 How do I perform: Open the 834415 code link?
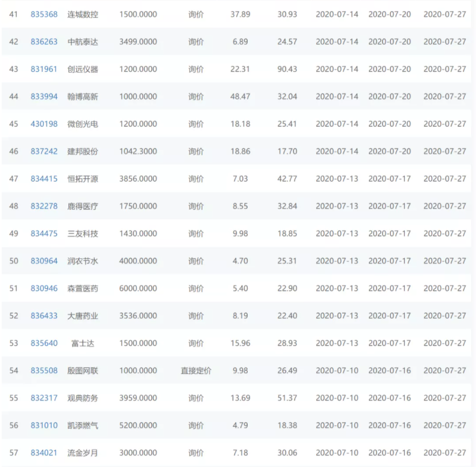(44, 179)
